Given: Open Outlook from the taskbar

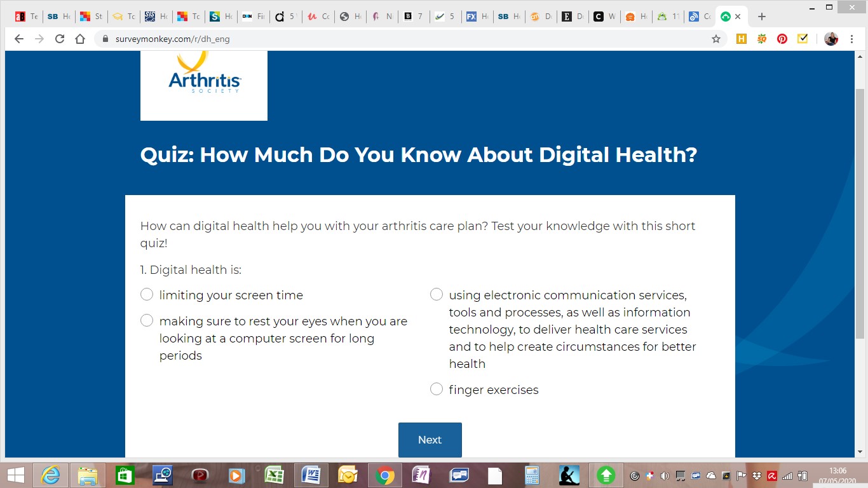Looking at the screenshot, I should coord(348,475).
